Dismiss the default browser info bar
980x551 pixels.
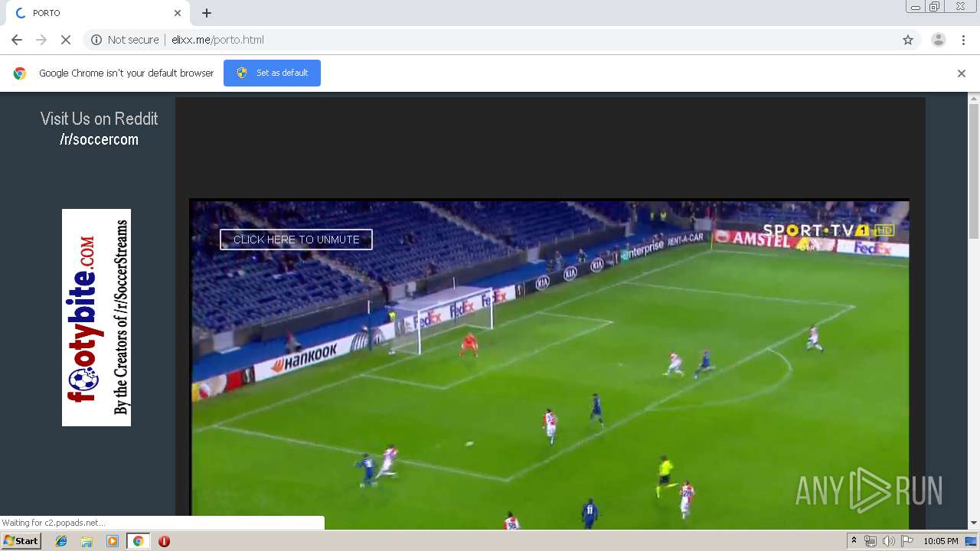pos(962,73)
